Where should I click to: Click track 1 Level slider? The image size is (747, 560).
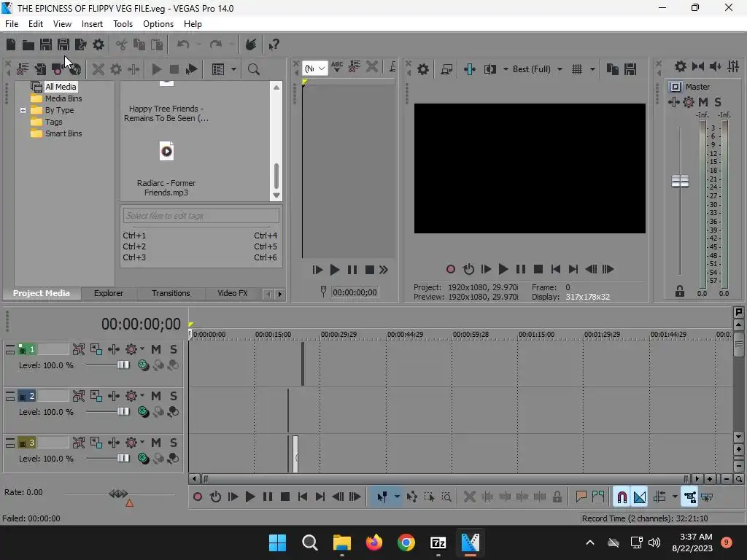(x=123, y=365)
